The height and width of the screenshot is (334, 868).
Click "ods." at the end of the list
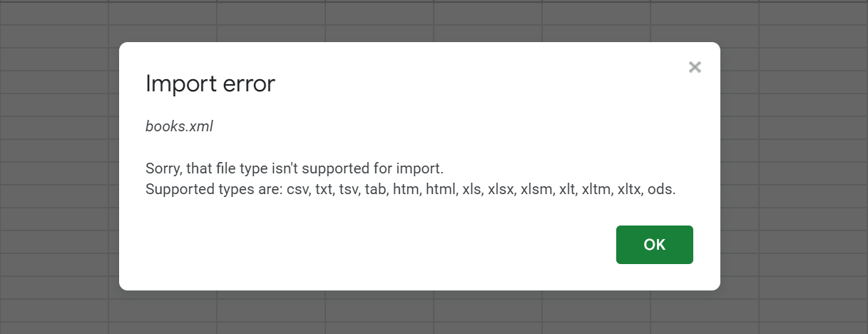pos(661,190)
